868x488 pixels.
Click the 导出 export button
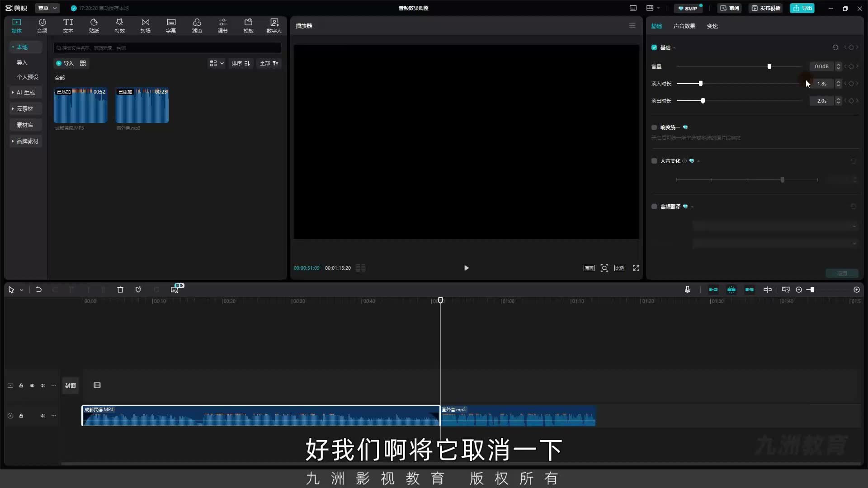coord(802,8)
